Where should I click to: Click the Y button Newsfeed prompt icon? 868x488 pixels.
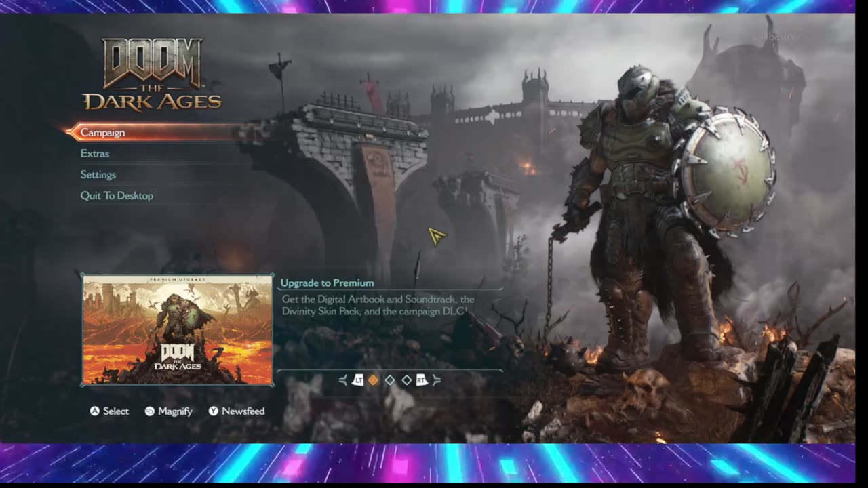[x=214, y=411]
